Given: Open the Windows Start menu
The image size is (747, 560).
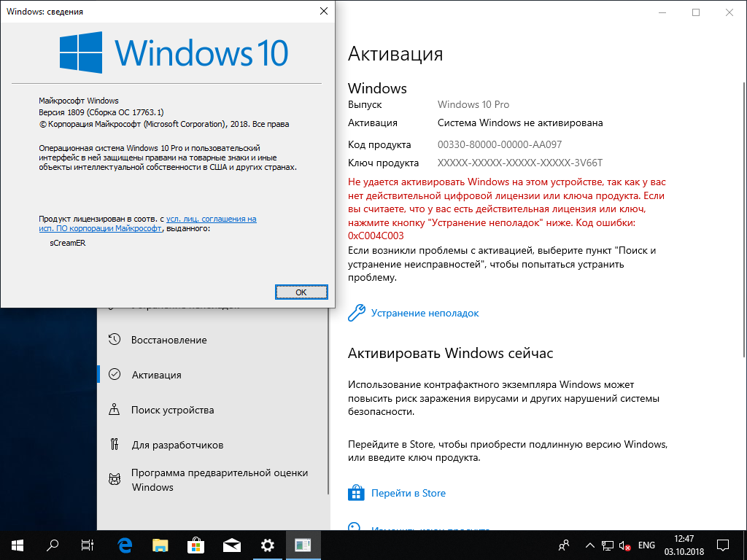Looking at the screenshot, I should (18, 545).
